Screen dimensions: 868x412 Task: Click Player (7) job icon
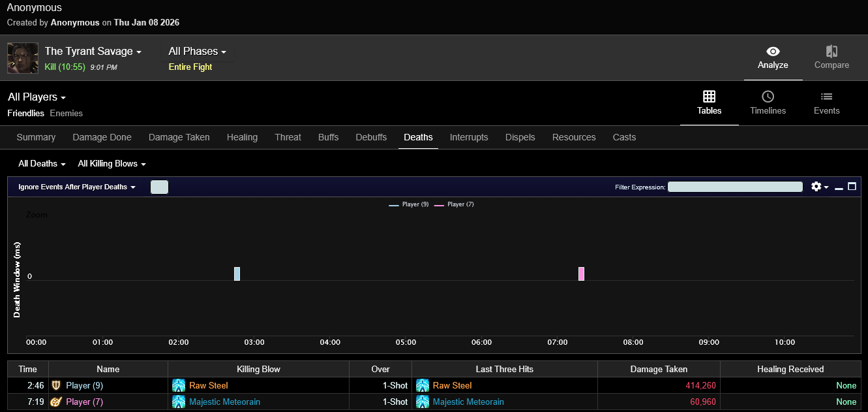pyautogui.click(x=57, y=402)
